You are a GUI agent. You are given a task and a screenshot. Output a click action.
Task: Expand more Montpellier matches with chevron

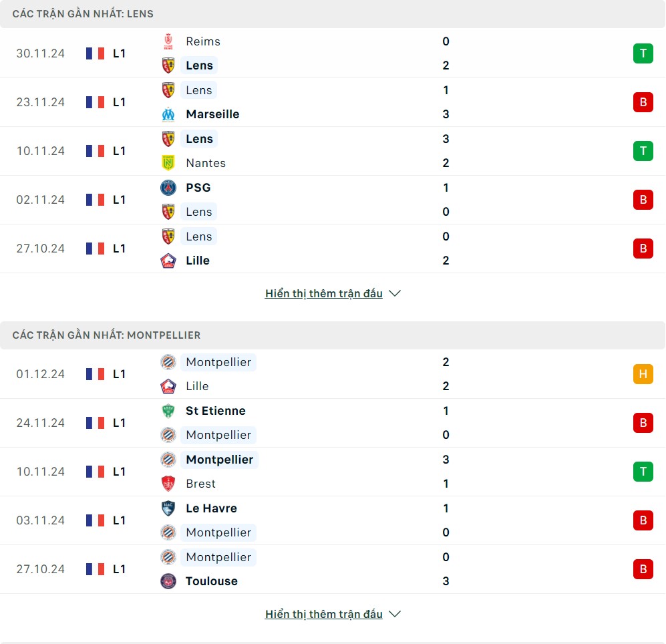click(x=395, y=614)
